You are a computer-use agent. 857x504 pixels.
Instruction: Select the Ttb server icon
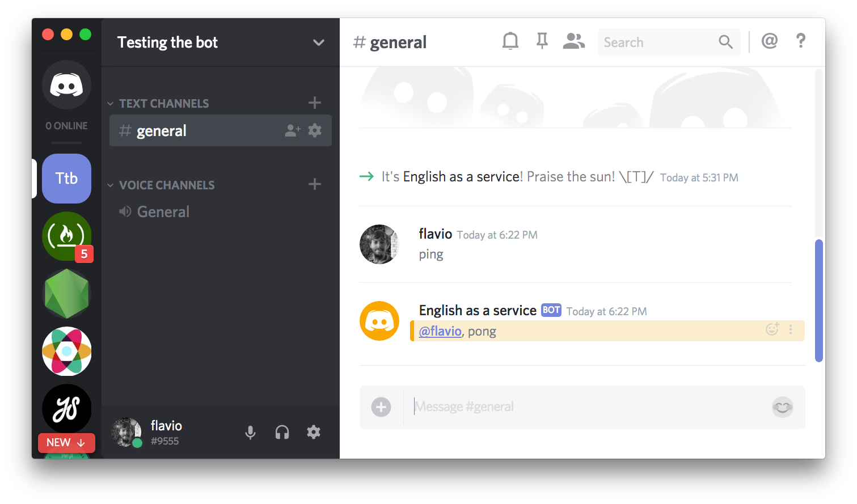point(66,179)
